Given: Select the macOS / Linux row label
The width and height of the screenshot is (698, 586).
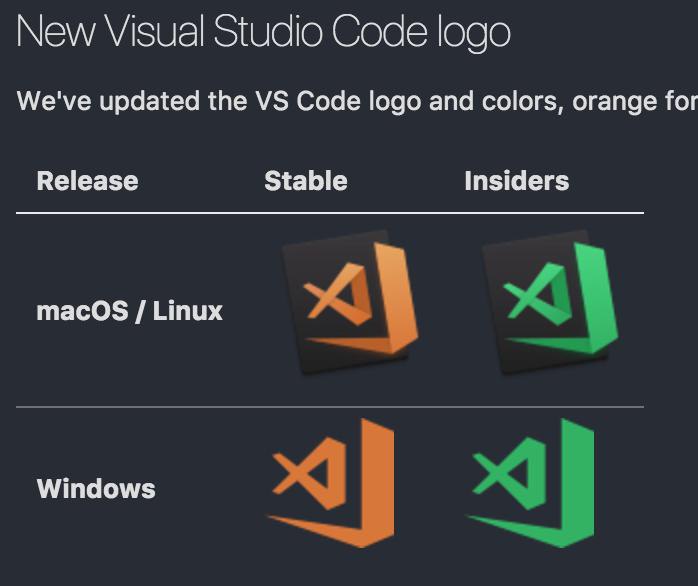Looking at the screenshot, I should 129,311.
